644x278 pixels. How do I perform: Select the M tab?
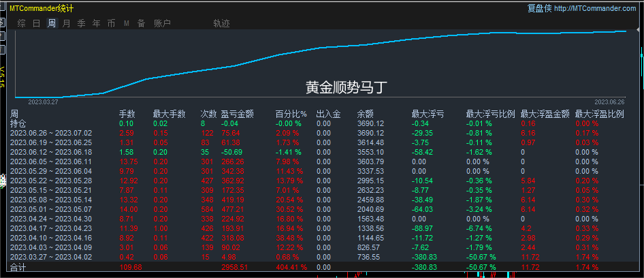pos(127,24)
